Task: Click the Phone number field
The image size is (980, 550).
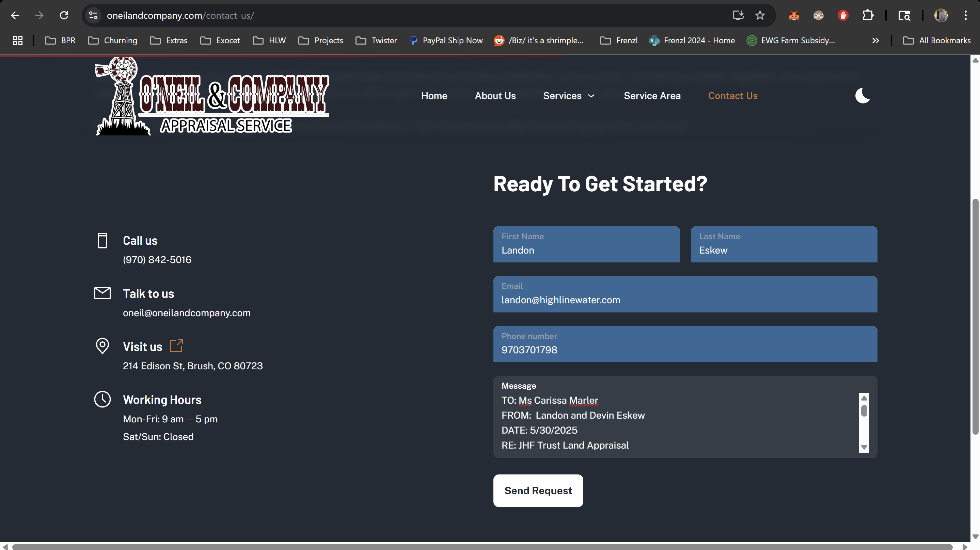Action: click(x=685, y=344)
